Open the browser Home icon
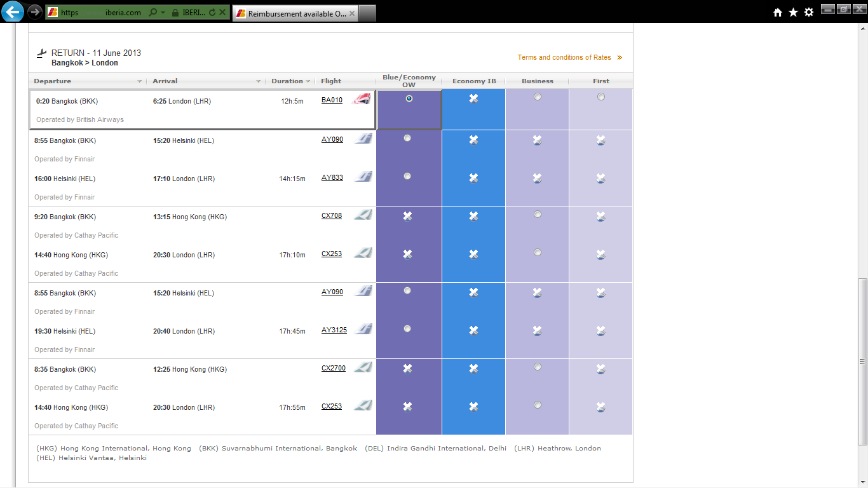The width and height of the screenshot is (868, 488). tap(778, 12)
